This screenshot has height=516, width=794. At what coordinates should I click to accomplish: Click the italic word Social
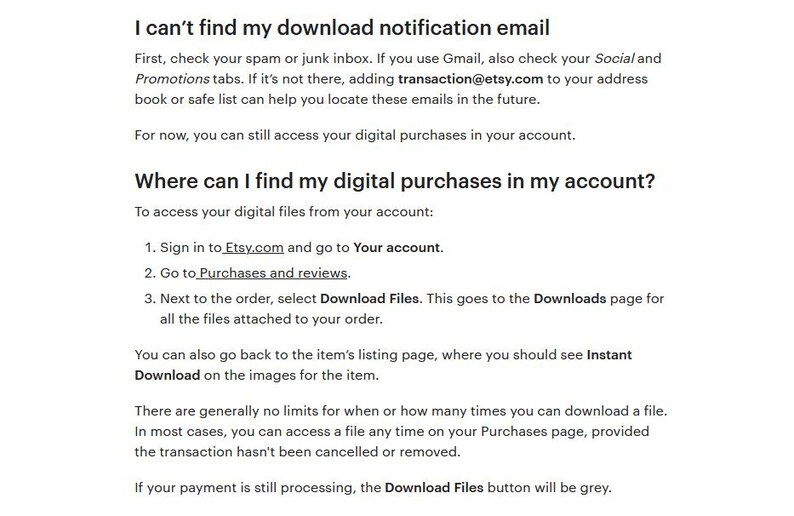[x=614, y=59]
